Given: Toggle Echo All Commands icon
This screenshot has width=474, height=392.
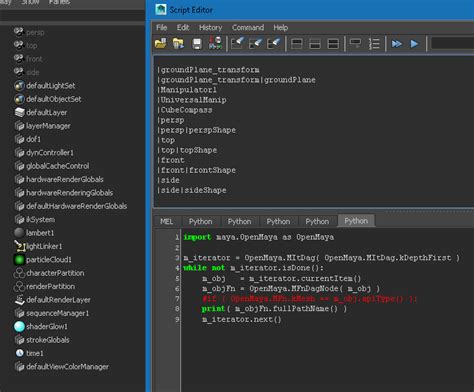Looking at the screenshot, I should tap(355, 43).
